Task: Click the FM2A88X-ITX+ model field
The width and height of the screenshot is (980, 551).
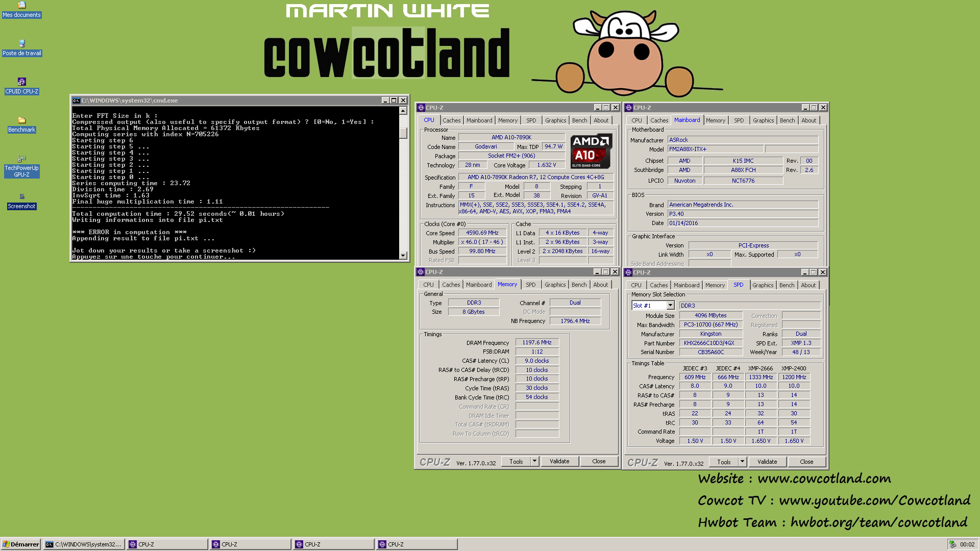Action: pos(716,149)
